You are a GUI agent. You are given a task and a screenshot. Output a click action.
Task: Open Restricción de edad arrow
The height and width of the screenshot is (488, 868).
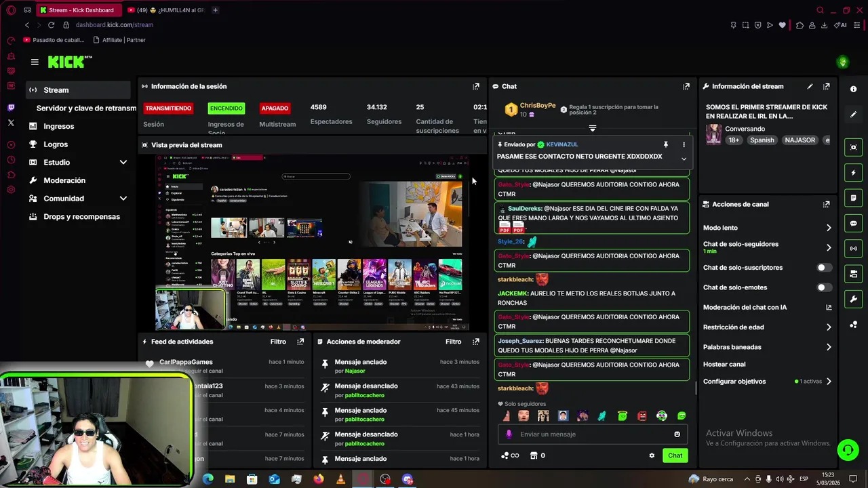pyautogui.click(x=829, y=327)
